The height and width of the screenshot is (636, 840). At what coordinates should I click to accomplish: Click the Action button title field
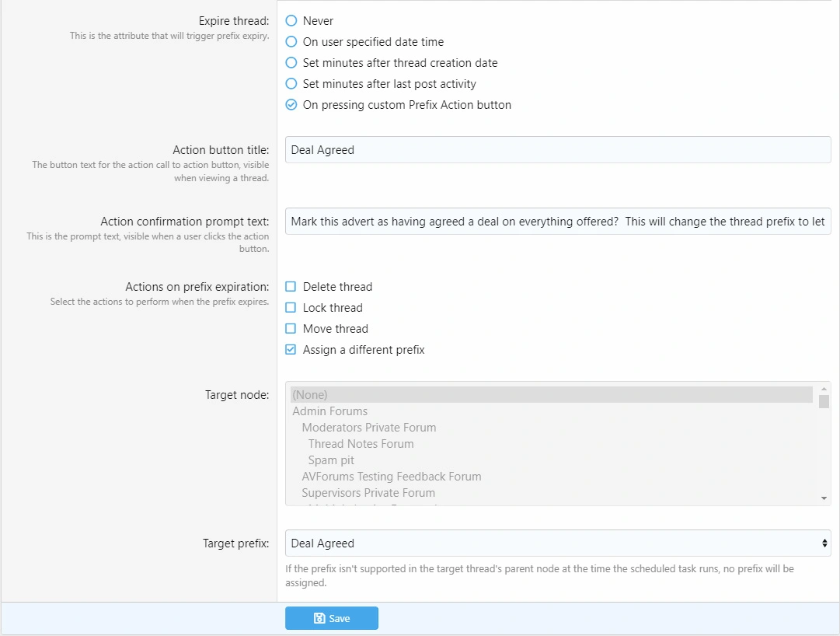pos(558,150)
